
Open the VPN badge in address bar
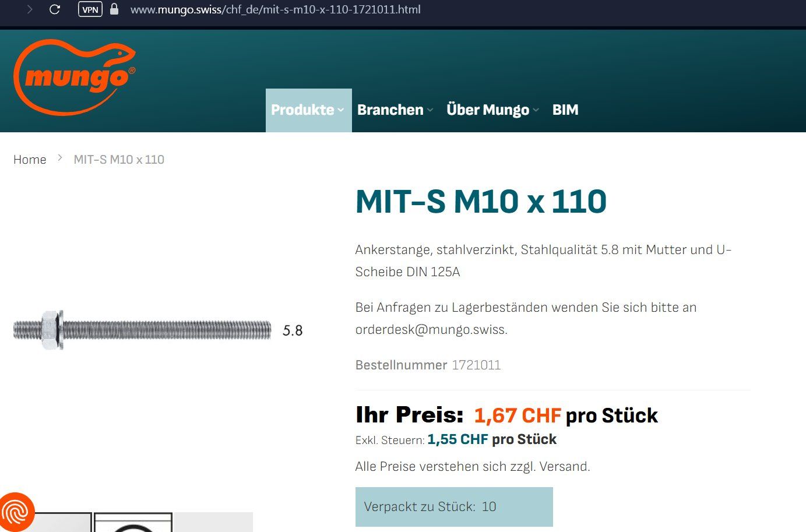pyautogui.click(x=90, y=9)
